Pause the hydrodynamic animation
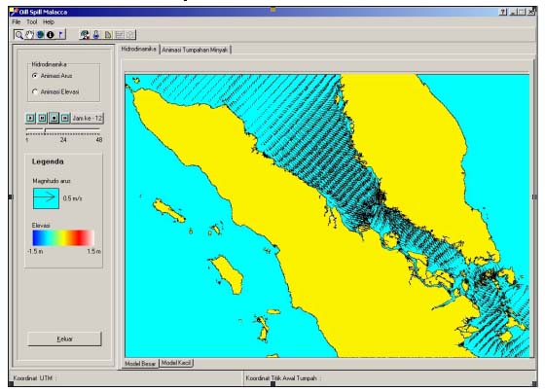 click(42, 118)
